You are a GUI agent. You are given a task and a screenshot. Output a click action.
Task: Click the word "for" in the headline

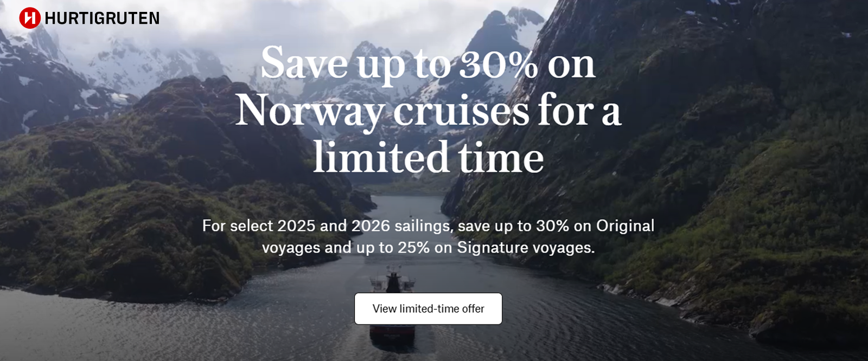566,111
